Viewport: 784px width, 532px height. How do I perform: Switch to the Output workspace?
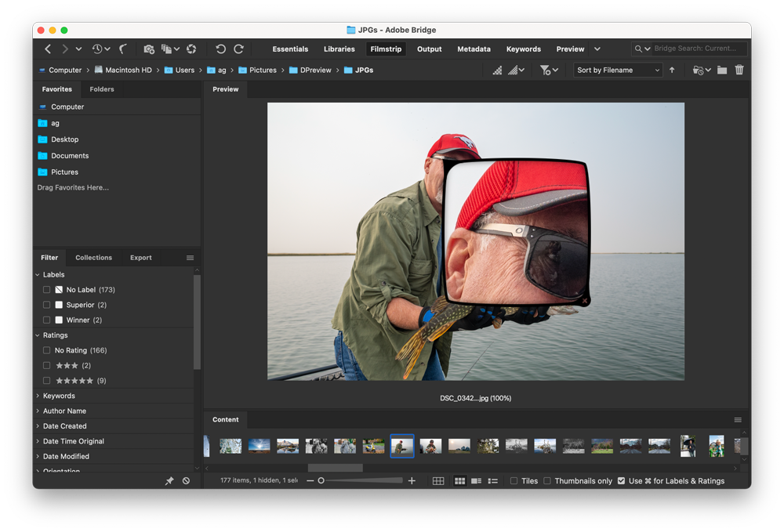429,49
